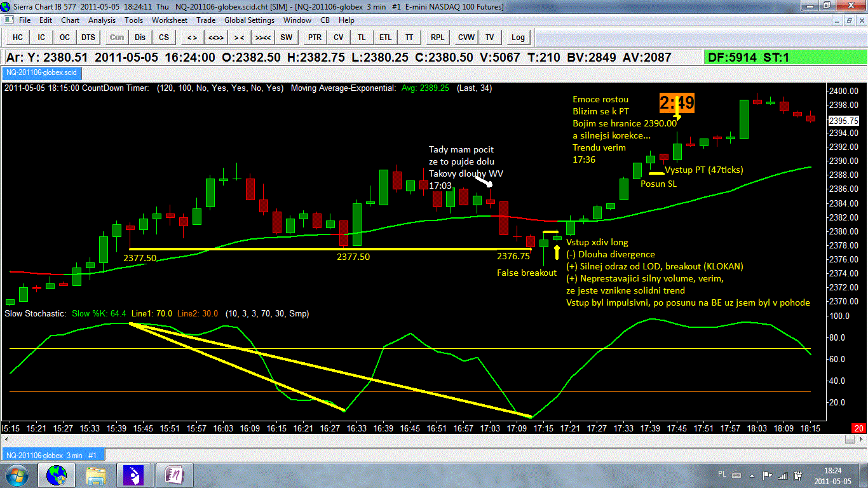Click the 'Slow Stochastic:' study label

[x=36, y=313]
